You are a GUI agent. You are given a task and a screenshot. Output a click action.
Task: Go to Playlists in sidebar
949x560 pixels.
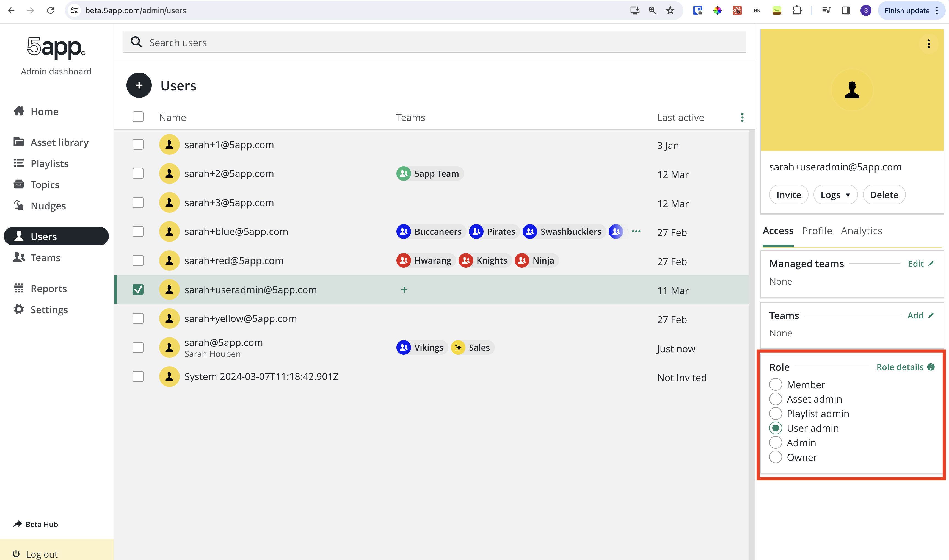41,163
